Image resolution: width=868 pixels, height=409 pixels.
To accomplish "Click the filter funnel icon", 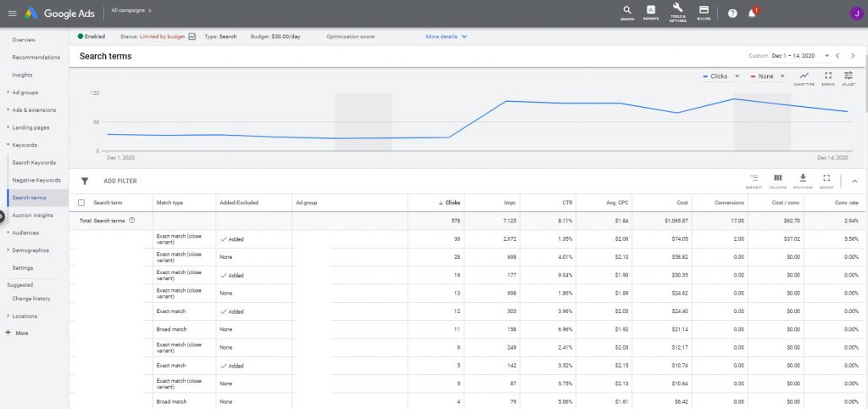I will coord(85,182).
